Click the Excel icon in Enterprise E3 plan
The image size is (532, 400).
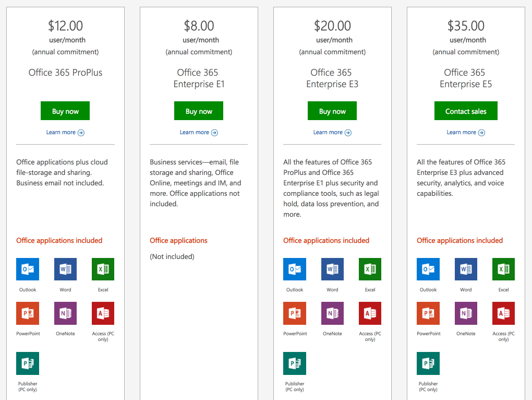(x=370, y=269)
